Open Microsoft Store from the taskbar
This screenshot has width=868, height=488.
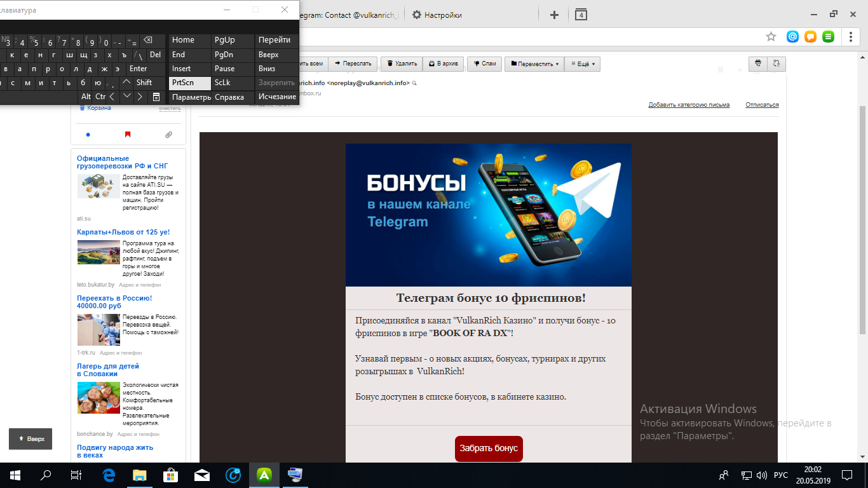171,475
